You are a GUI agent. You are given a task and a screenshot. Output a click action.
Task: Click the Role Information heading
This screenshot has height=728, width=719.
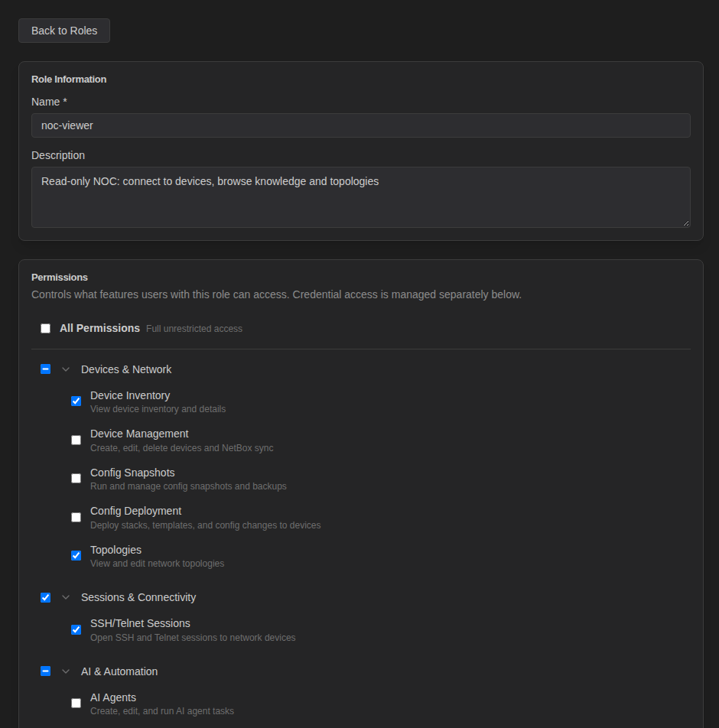click(x=69, y=80)
